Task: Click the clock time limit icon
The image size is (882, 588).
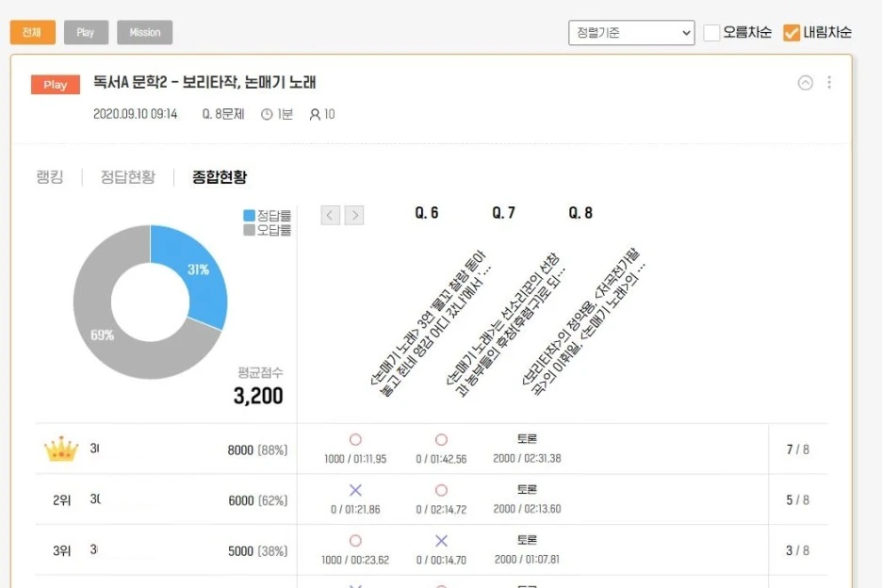Action: pos(267,114)
